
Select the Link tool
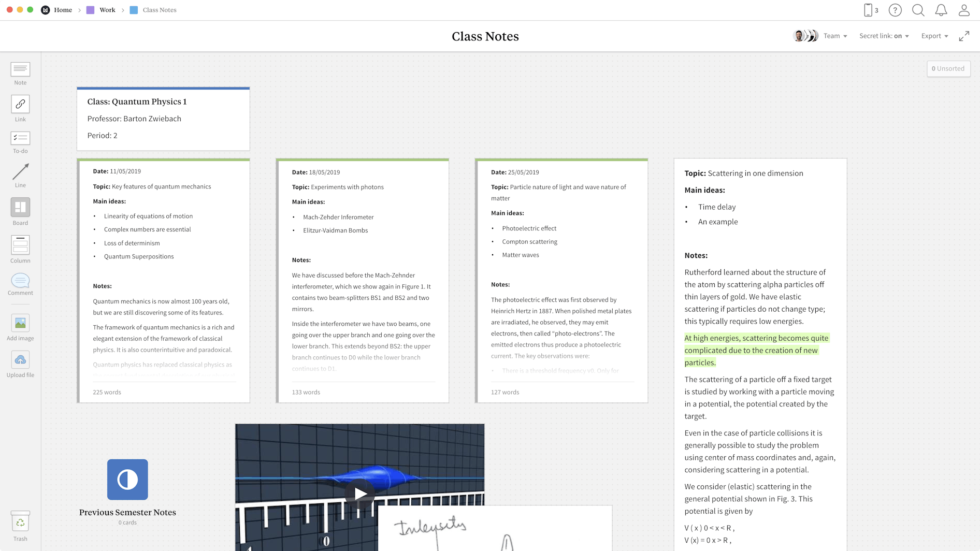20,108
